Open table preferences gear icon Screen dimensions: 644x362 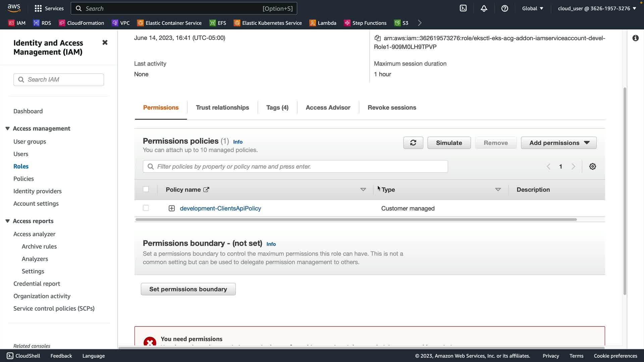pos(592,167)
